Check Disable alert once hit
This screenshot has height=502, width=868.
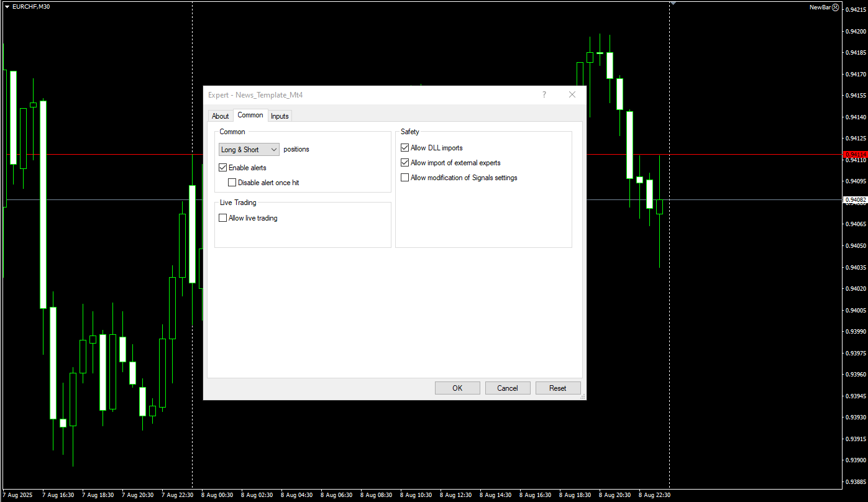point(232,183)
